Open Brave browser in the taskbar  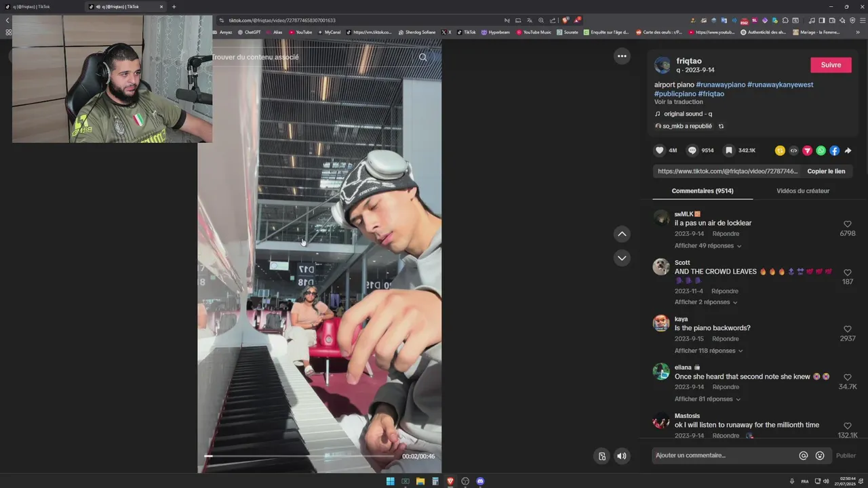pos(450,481)
